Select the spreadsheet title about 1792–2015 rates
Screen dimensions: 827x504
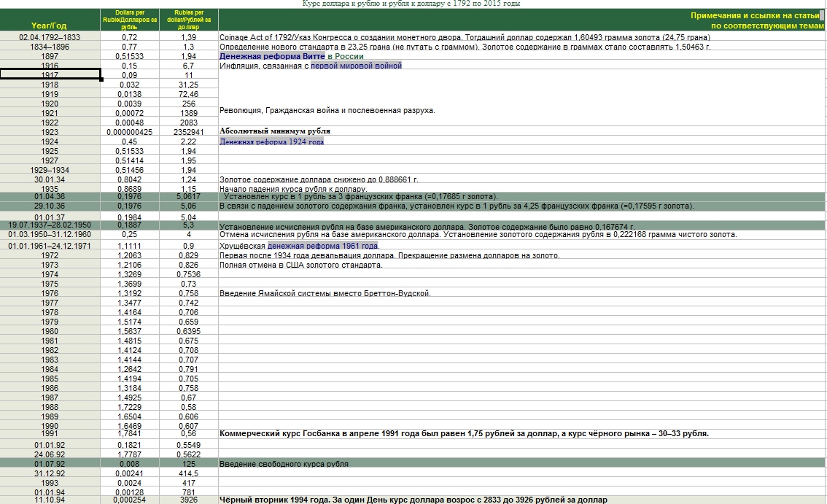coord(411,4)
